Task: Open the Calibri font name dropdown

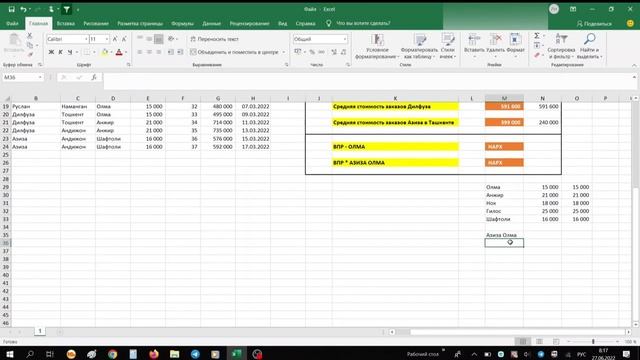Action: [86, 39]
